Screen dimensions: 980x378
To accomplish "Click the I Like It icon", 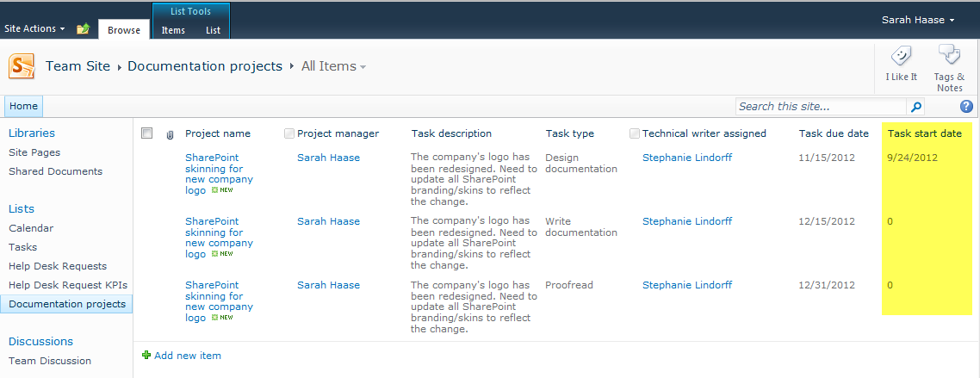I will [x=901, y=57].
